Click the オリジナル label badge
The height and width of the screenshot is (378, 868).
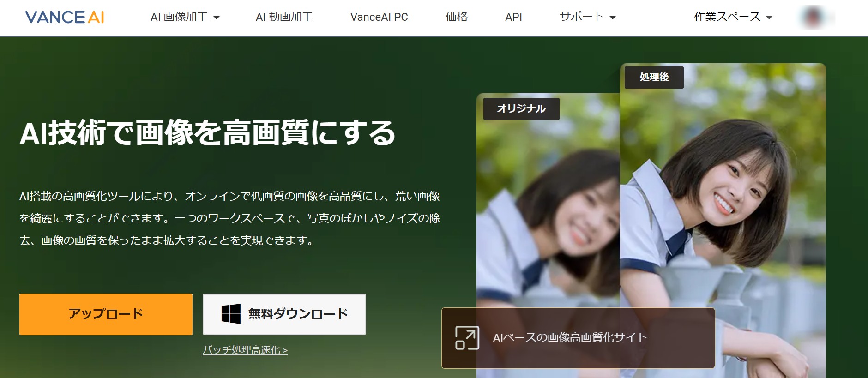tap(521, 109)
